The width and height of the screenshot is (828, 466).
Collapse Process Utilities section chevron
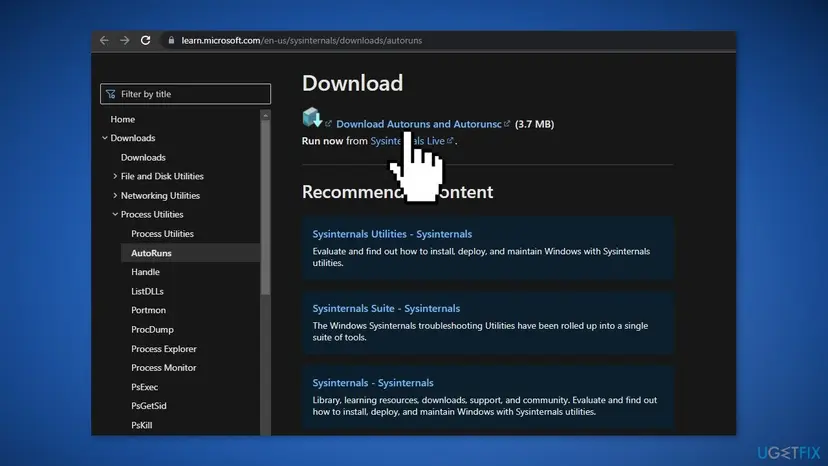(x=115, y=215)
